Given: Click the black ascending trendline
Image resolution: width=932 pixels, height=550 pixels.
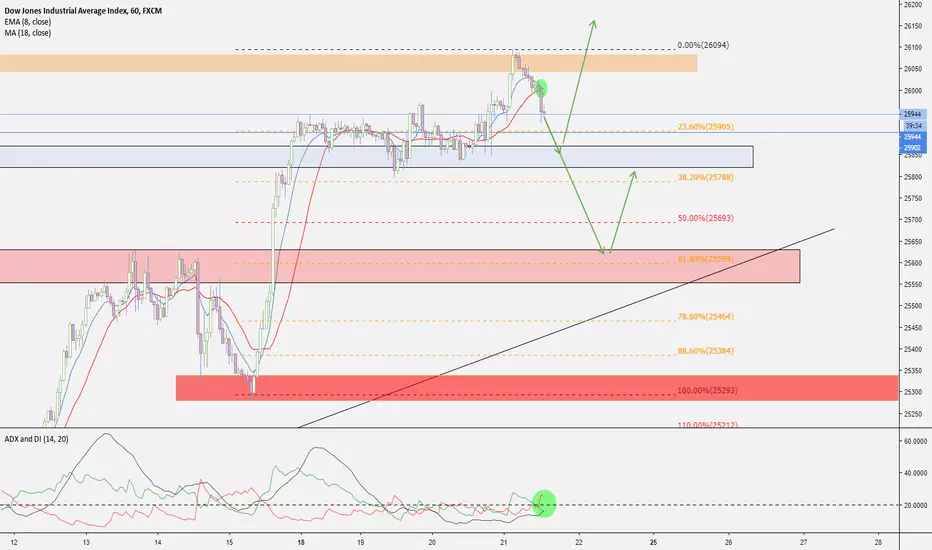Looking at the screenshot, I should pyautogui.click(x=566, y=328).
